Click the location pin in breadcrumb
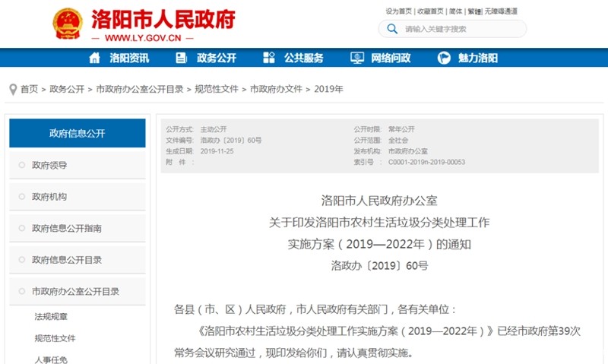This screenshot has width=608, height=364. [x=13, y=90]
